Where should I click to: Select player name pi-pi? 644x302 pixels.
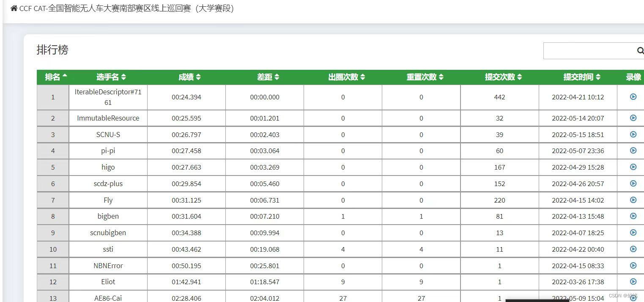click(x=108, y=151)
